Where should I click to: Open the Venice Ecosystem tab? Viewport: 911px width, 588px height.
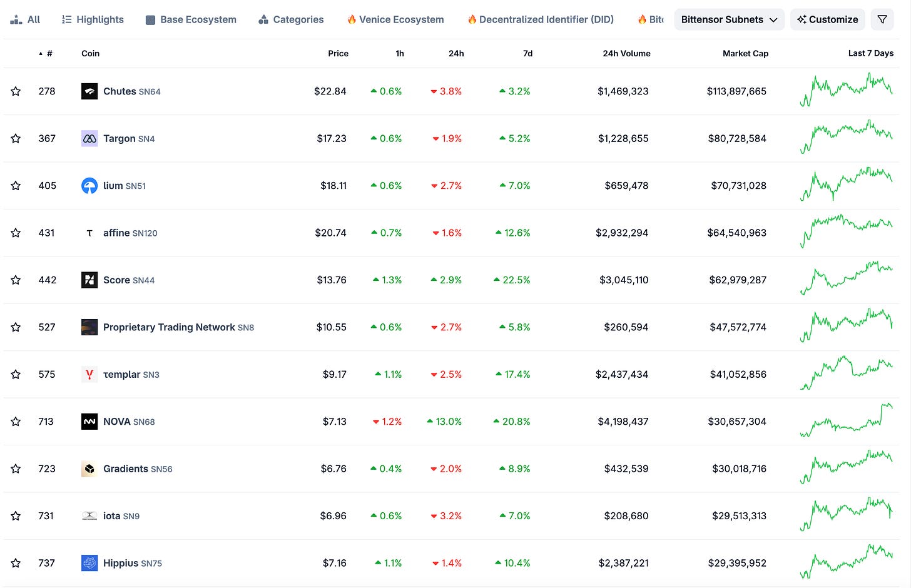point(395,19)
